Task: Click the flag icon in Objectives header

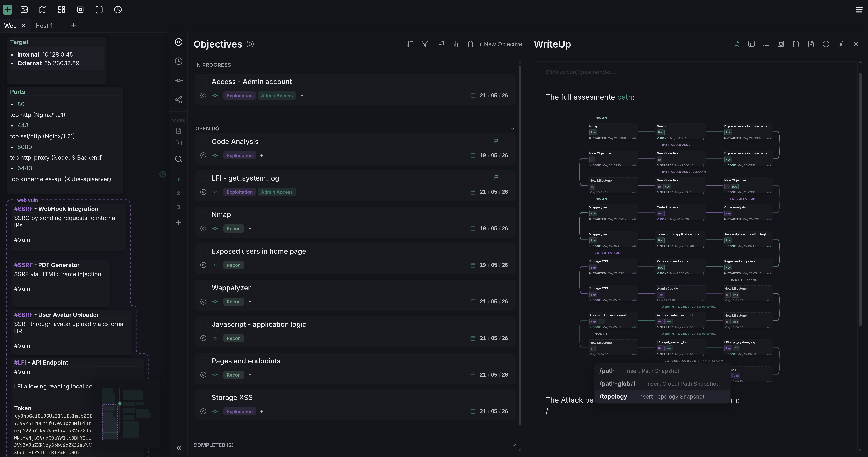Action: click(441, 44)
